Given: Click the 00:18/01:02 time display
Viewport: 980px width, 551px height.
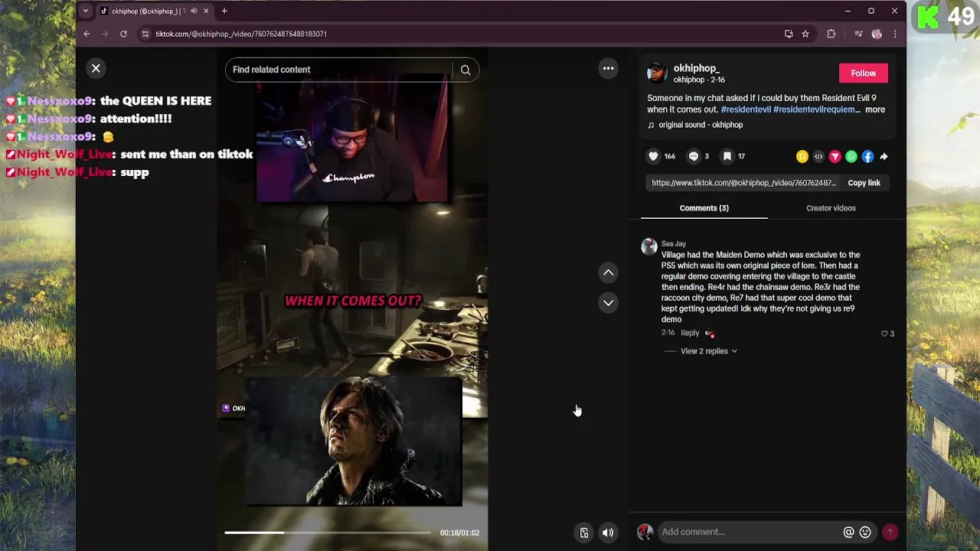Looking at the screenshot, I should click(459, 533).
